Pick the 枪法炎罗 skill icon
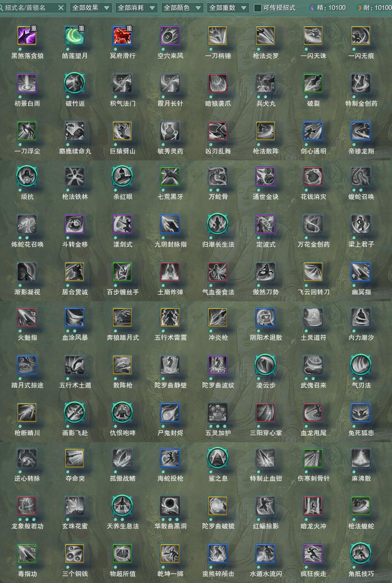392x583 pixels. pyautogui.click(x=265, y=36)
